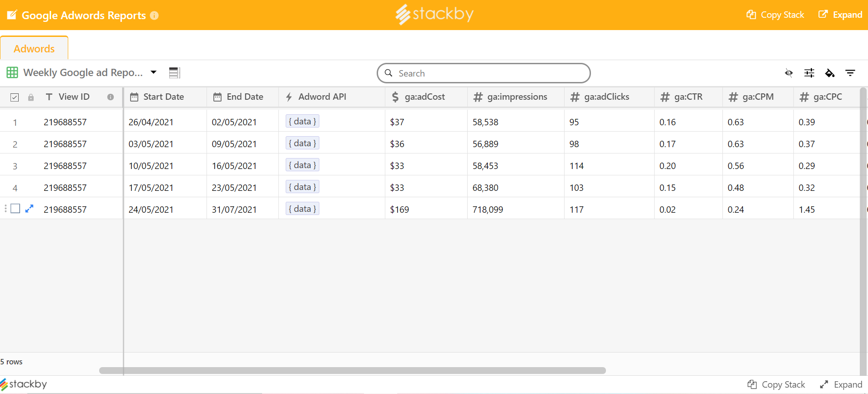Click the 1.45 CPC cell
The image size is (868, 394).
(x=827, y=209)
